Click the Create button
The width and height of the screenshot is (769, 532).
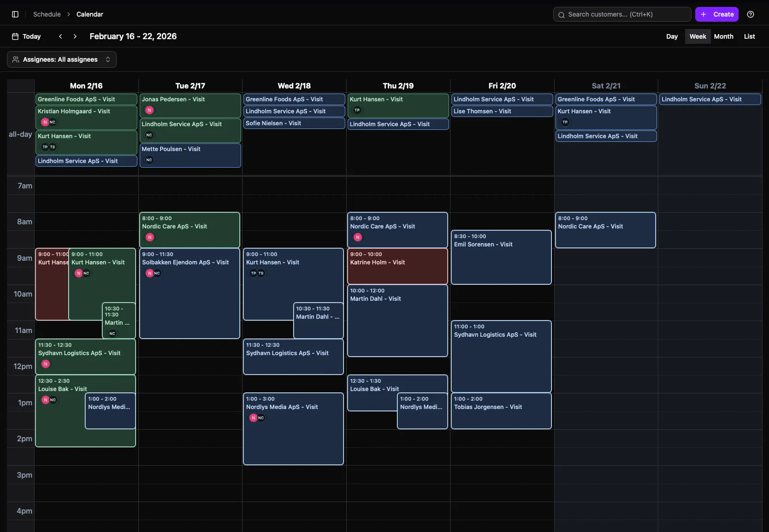click(717, 14)
